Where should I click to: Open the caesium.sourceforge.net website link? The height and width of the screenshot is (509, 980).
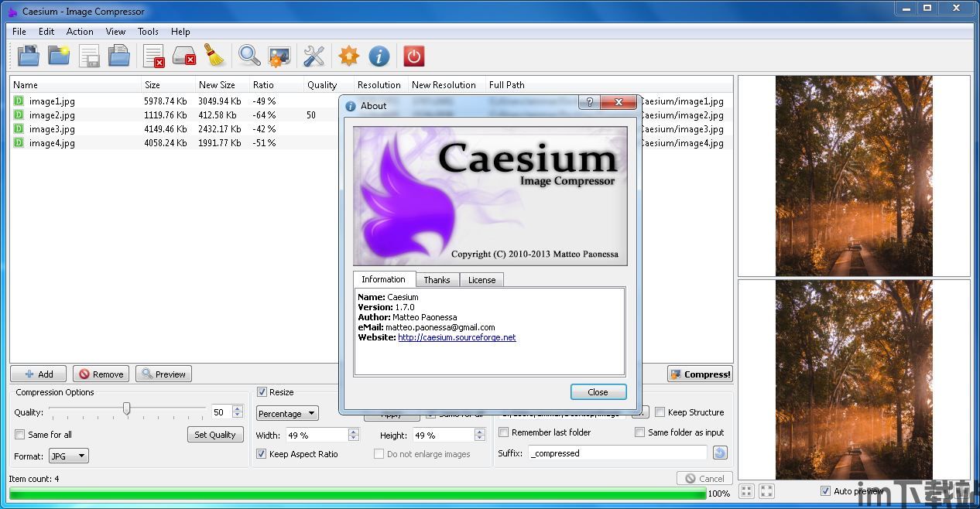[457, 337]
